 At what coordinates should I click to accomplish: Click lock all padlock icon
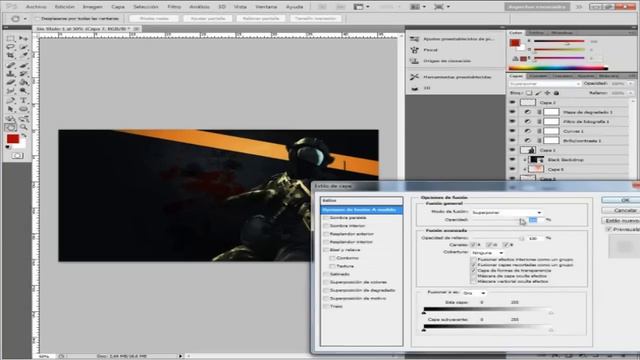(x=556, y=93)
